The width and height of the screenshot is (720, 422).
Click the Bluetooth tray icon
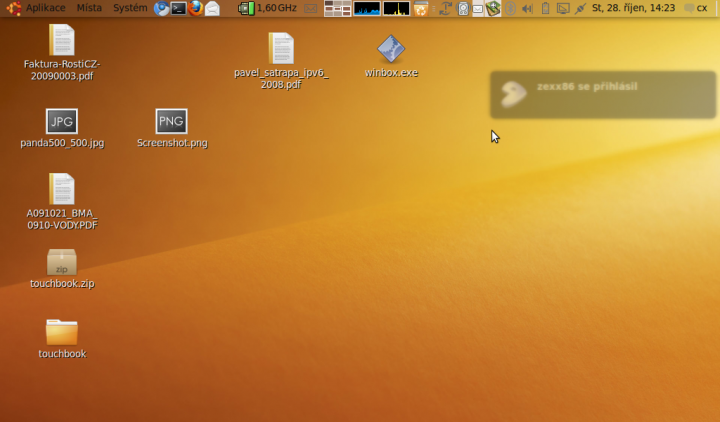[x=510, y=8]
